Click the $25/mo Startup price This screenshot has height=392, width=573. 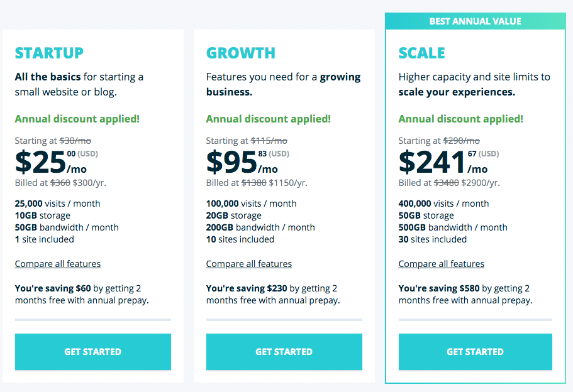point(50,163)
